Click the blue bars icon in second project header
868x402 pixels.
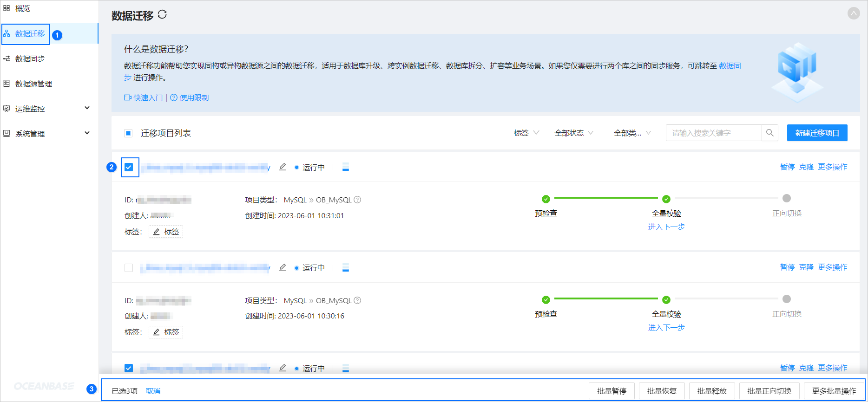[x=346, y=268]
